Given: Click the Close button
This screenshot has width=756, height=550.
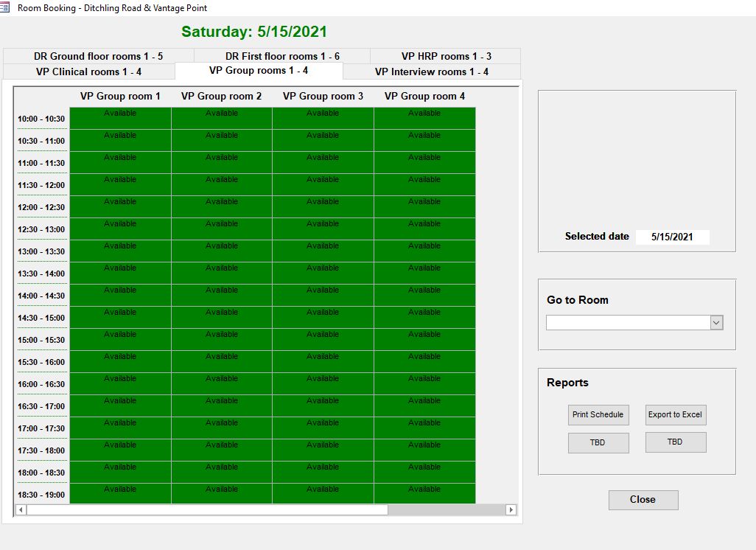Looking at the screenshot, I should [x=643, y=500].
